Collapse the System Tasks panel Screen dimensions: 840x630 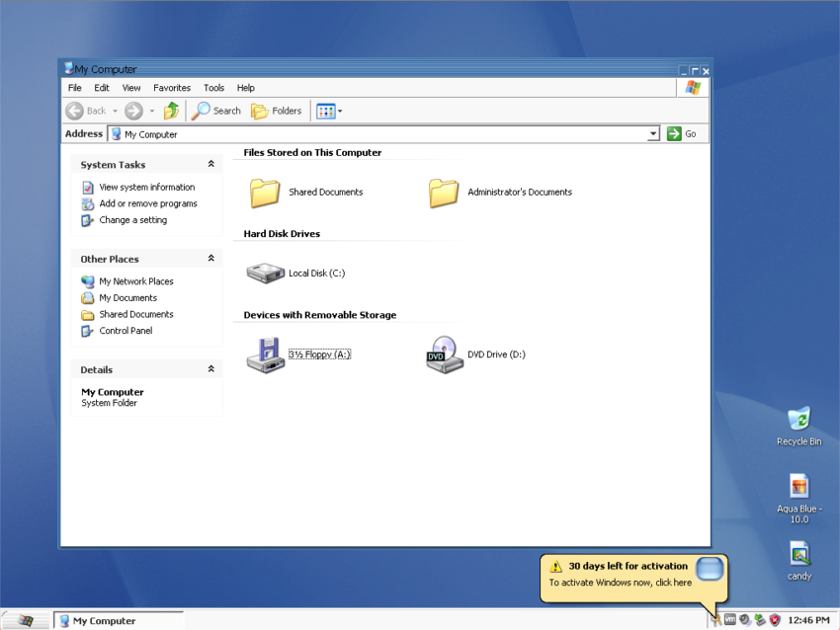(x=211, y=164)
